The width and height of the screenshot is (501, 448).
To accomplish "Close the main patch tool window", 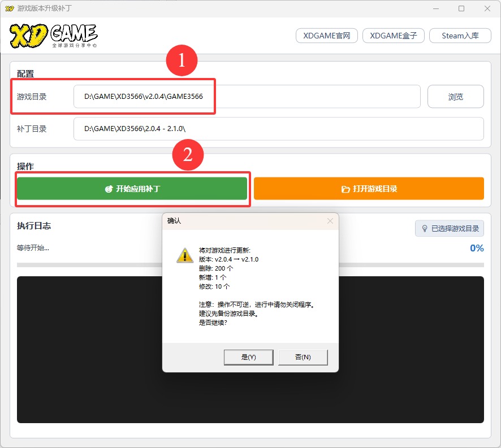I will coord(487,8).
